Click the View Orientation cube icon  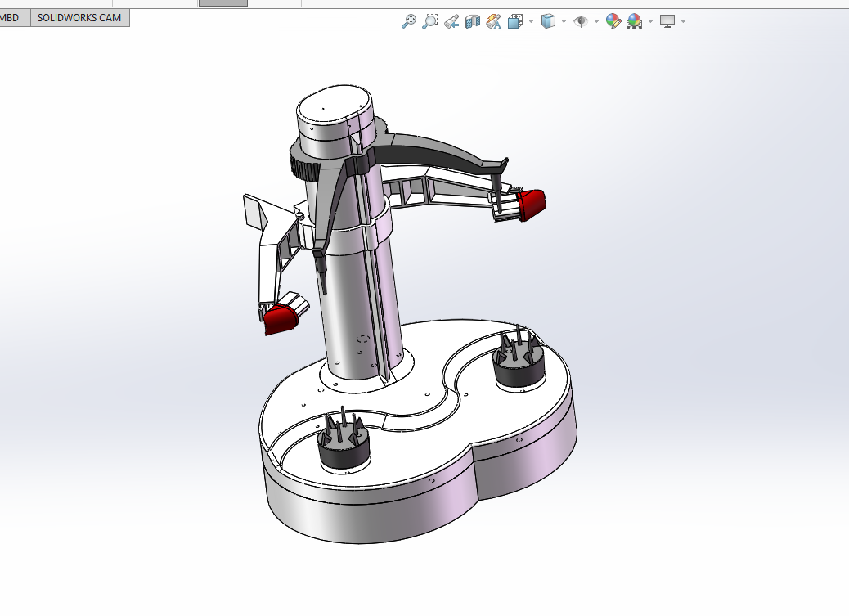(x=515, y=21)
